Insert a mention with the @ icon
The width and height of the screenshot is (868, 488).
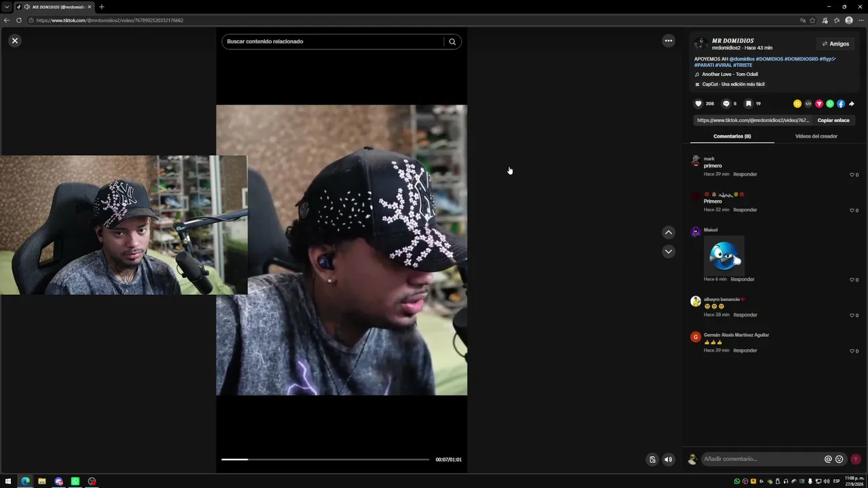pyautogui.click(x=828, y=459)
